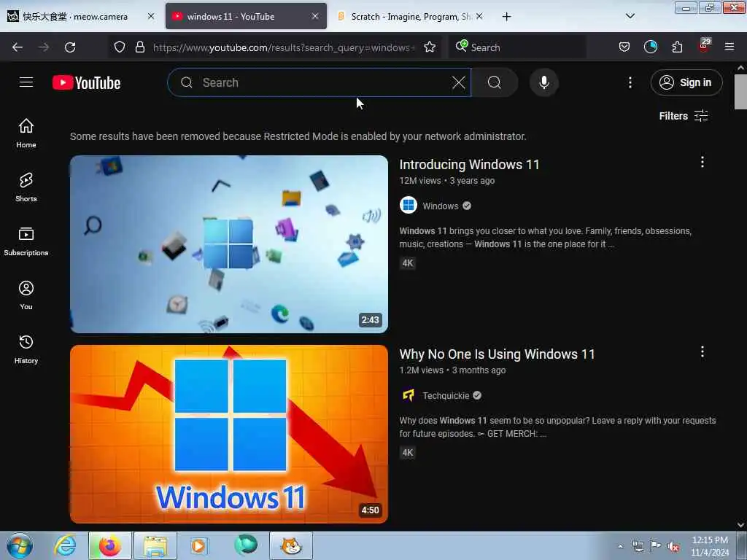The height and width of the screenshot is (560, 747).
Task: Click the tracking protection shield icon
Action: [120, 47]
